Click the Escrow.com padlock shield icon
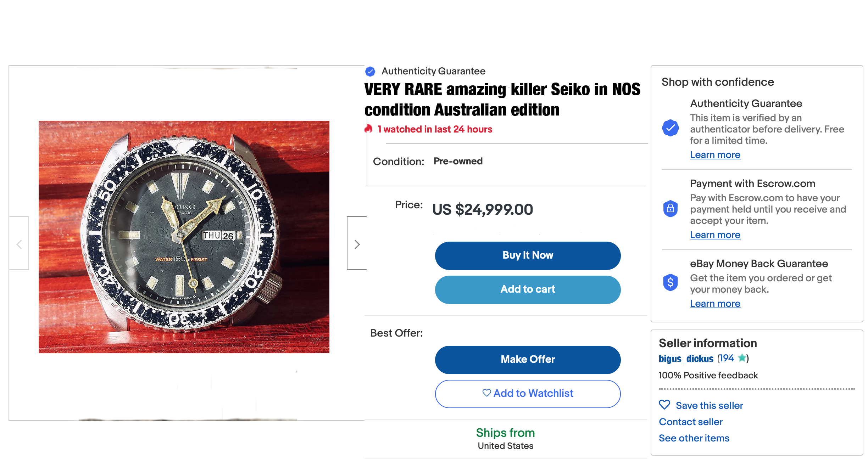 pyautogui.click(x=670, y=208)
